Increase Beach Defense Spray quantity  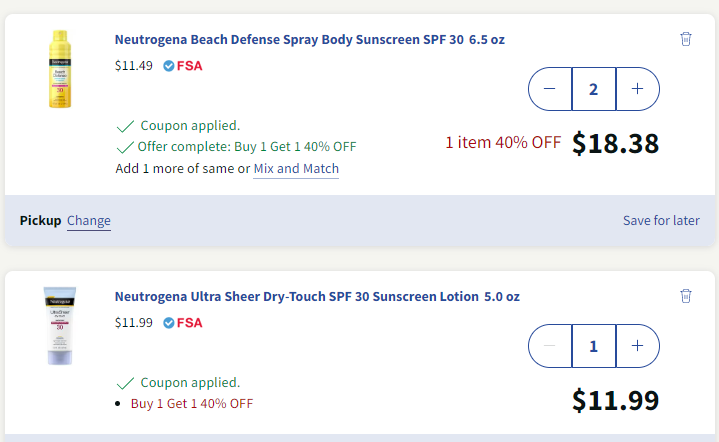point(637,89)
